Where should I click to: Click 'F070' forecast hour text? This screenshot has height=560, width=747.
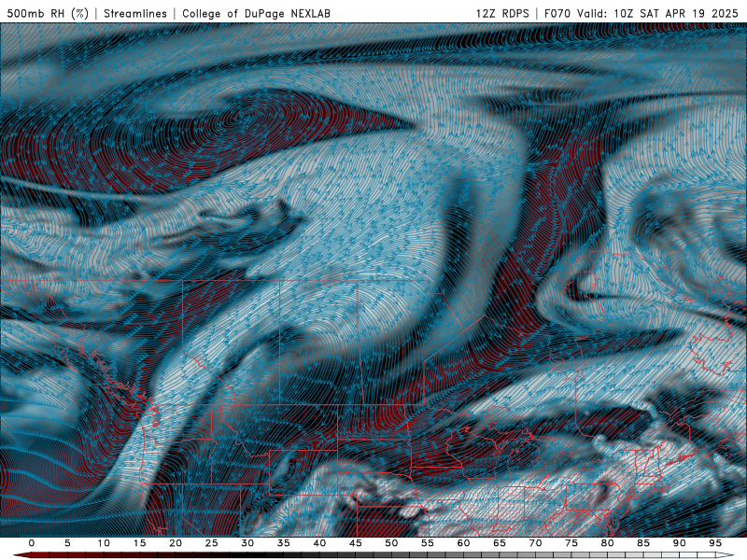557,13
